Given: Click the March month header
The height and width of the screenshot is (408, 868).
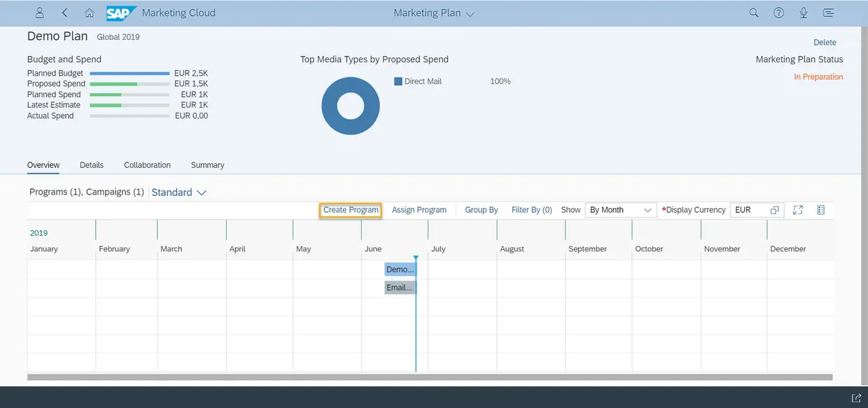Looking at the screenshot, I should [x=171, y=249].
